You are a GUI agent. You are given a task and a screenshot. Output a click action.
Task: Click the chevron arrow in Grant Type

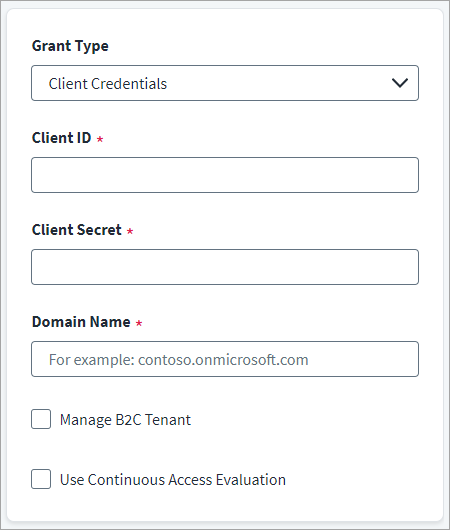coord(400,83)
